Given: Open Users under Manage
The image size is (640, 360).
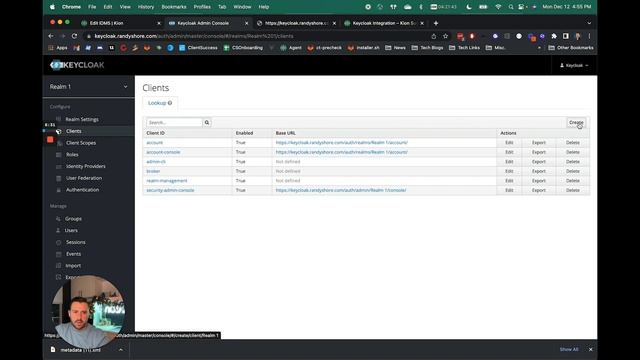Looking at the screenshot, I should 71,230.
